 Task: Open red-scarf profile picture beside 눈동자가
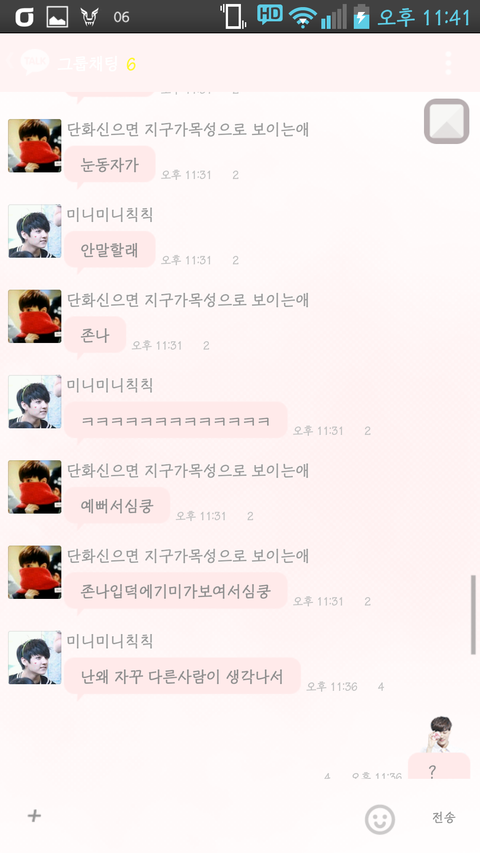(x=34, y=146)
